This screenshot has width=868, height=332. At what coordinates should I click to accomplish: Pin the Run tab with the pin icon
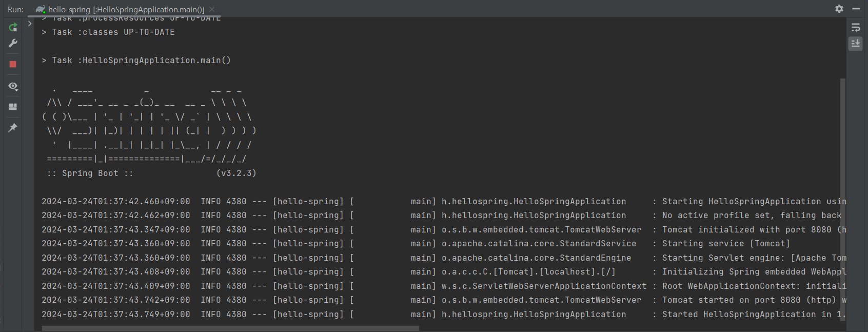(x=13, y=128)
